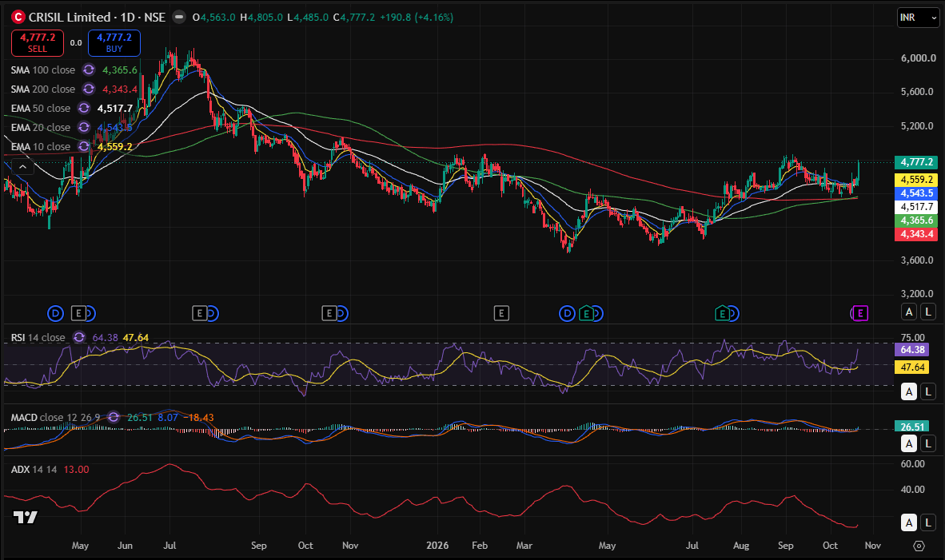945x560 pixels.
Task: Click the white 4,517.7 price axis label
Action: point(916,207)
